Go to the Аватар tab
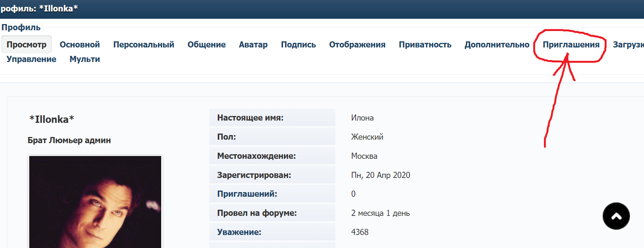The height and width of the screenshot is (248, 644). [253, 45]
